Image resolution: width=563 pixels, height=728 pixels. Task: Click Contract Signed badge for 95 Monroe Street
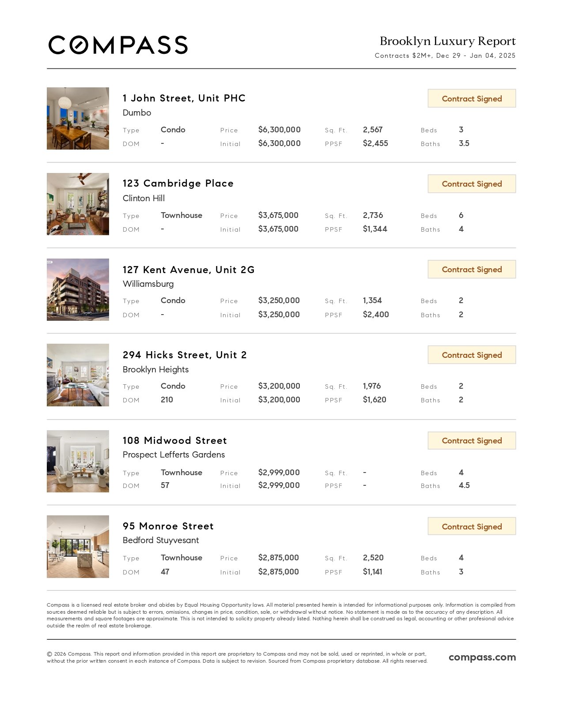pos(472,526)
